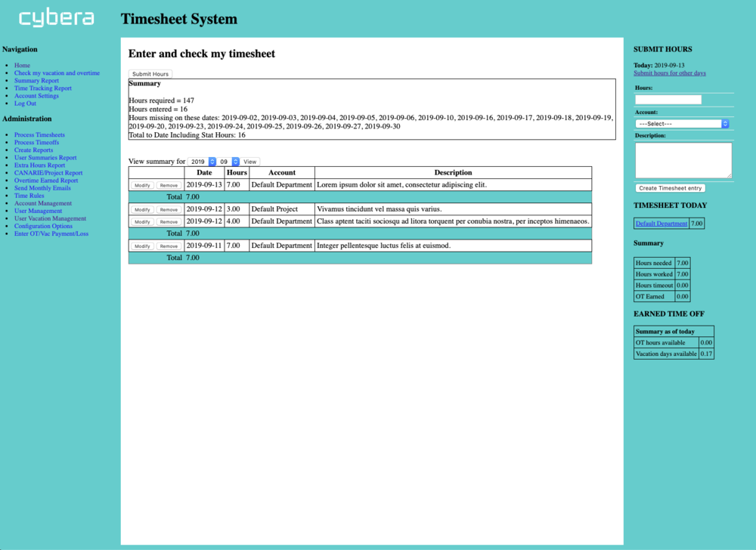The height and width of the screenshot is (550, 756).
Task: Click the Cybera logo
Action: (57, 18)
